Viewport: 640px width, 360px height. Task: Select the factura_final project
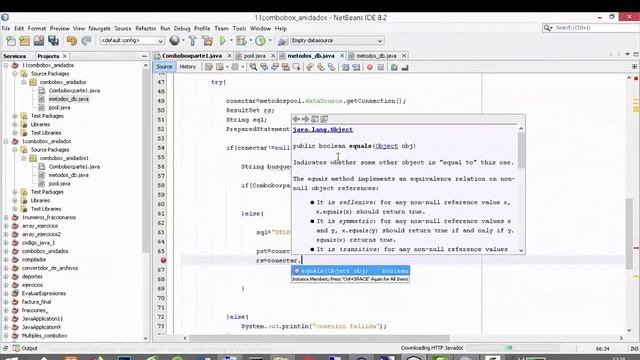(36, 302)
